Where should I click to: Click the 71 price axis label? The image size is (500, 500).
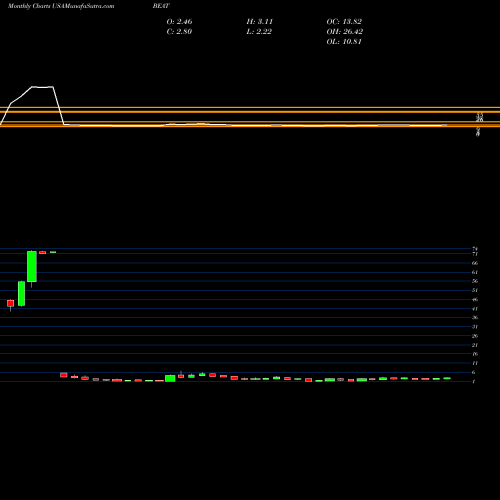pos(475,254)
